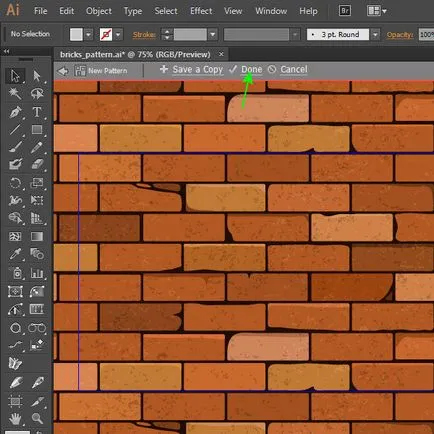Open the Window menu
This screenshot has height=434, width=434.
pyautogui.click(x=271, y=11)
